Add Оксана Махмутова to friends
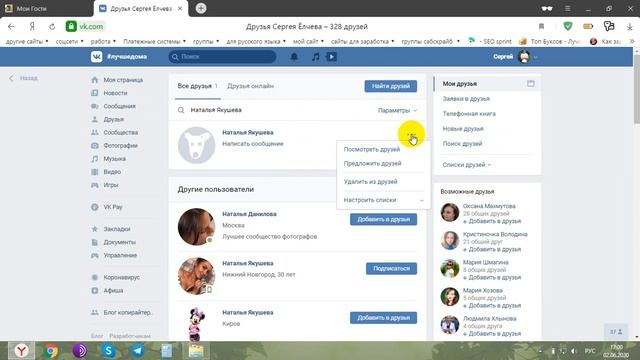This screenshot has width=640, height=360. (492, 221)
